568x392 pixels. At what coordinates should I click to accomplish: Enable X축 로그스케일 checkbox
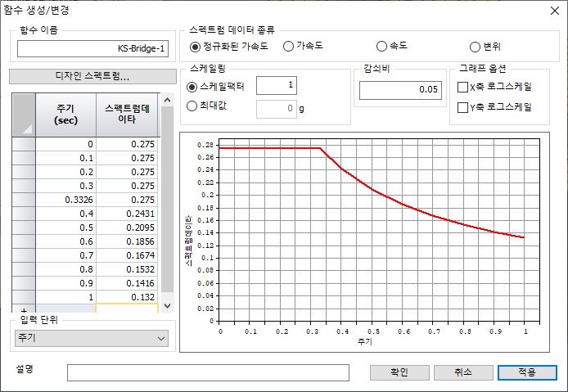pyautogui.click(x=462, y=87)
